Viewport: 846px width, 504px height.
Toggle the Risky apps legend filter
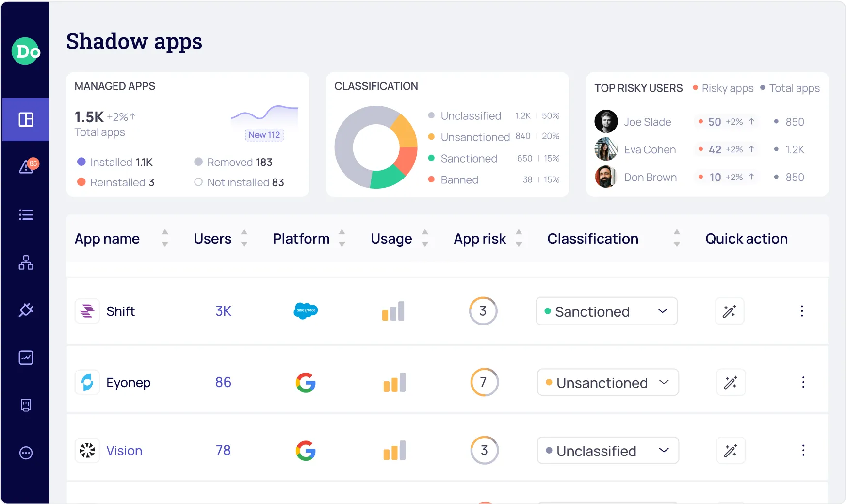pyautogui.click(x=724, y=88)
